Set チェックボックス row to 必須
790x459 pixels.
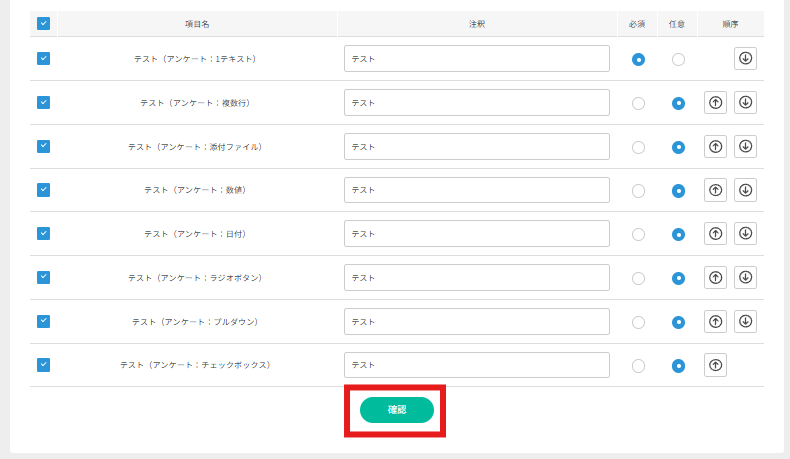[x=638, y=366]
